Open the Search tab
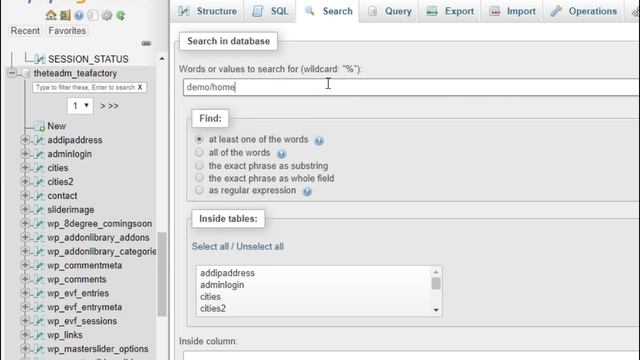This screenshot has width=640, height=360. [328, 11]
